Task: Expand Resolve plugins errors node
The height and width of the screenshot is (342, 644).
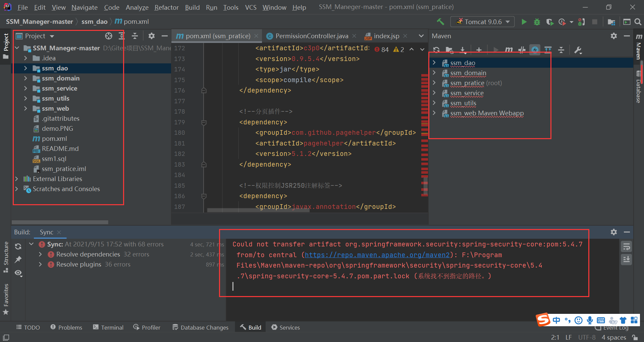Action: click(40, 265)
